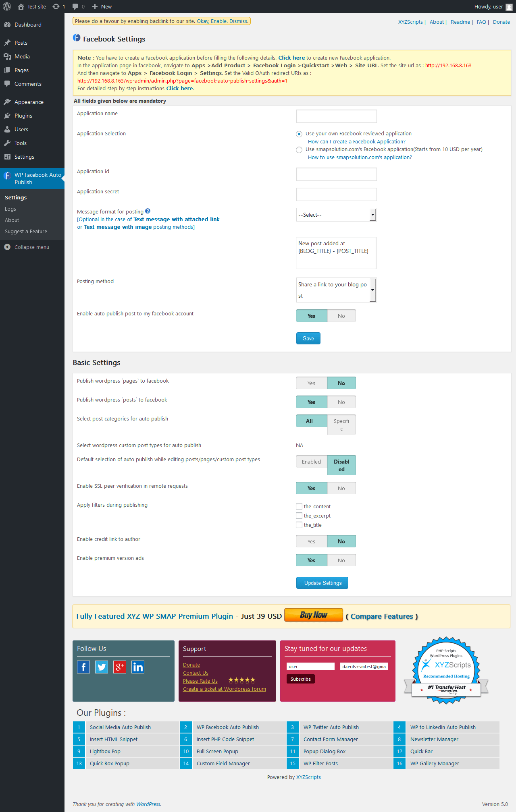Screen dimensions: 516x812
Task: Set auto publish to facebook account to No
Action: 341,316
